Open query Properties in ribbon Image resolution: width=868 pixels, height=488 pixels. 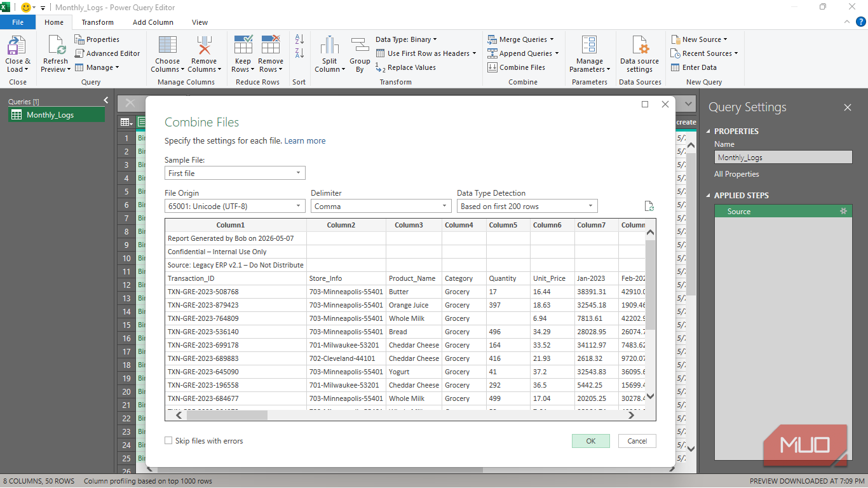tap(97, 39)
